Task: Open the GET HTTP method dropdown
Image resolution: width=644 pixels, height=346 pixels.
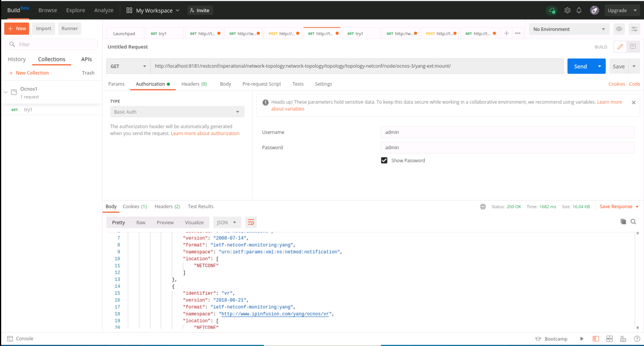Action: (x=128, y=66)
